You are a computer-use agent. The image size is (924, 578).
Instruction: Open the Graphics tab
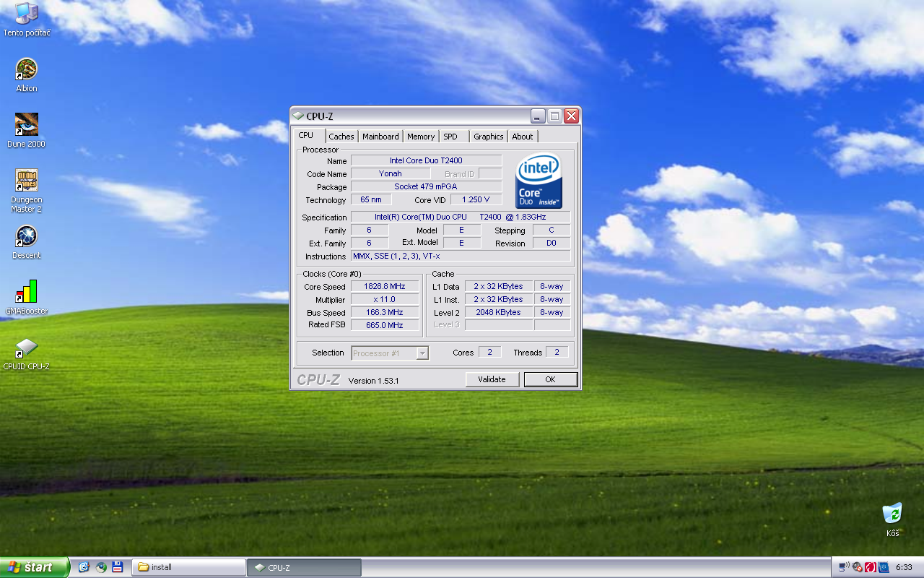489,137
